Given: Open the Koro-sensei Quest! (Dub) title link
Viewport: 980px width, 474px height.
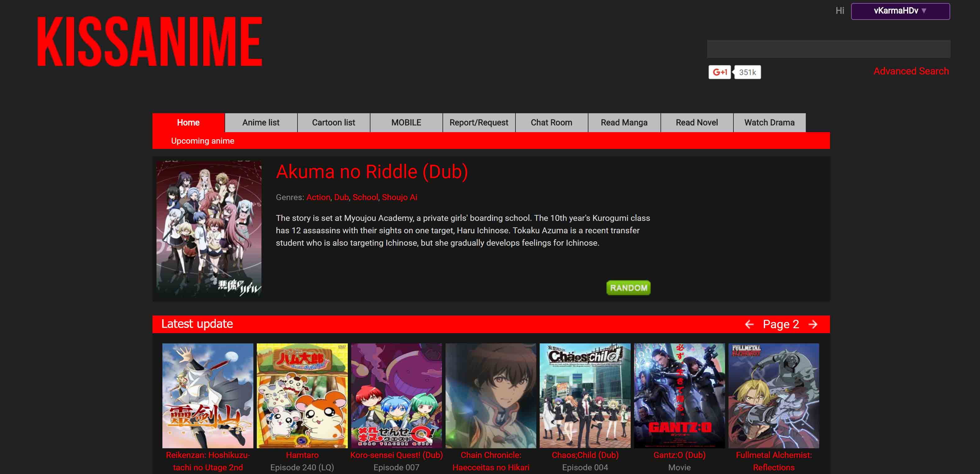Looking at the screenshot, I should point(397,455).
